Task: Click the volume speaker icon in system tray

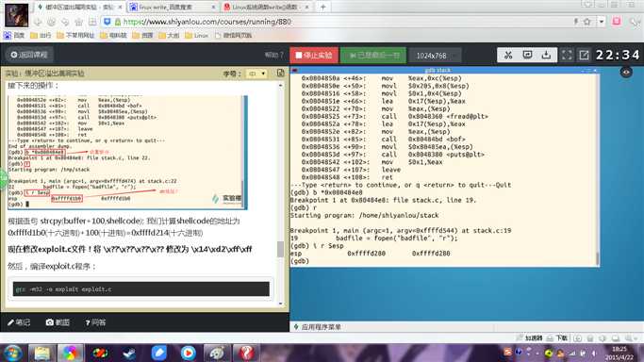Action: pyautogui.click(x=594, y=353)
